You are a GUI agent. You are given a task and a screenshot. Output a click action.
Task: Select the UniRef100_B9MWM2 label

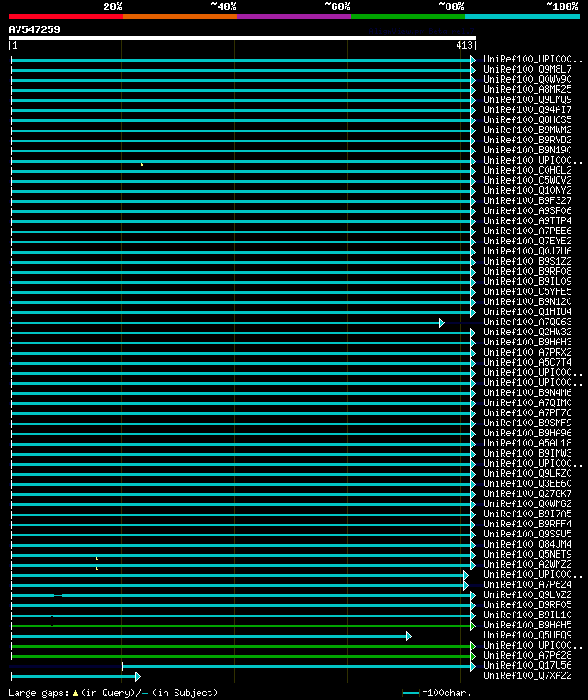[x=527, y=130]
